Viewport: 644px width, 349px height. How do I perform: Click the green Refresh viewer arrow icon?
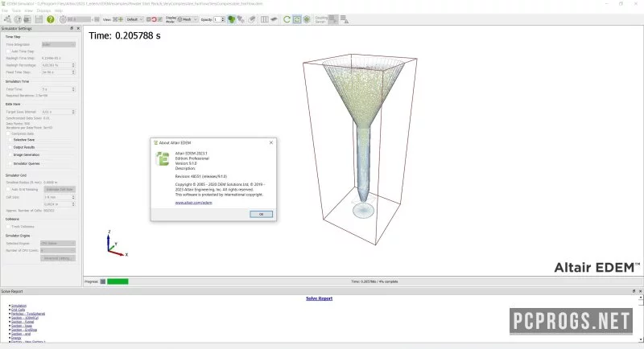(287, 19)
